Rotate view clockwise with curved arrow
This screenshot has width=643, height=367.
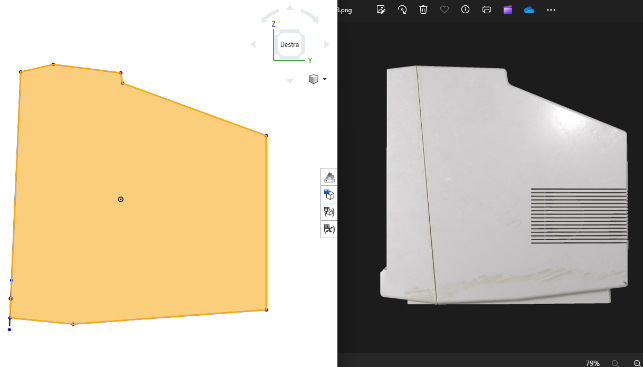310,16
